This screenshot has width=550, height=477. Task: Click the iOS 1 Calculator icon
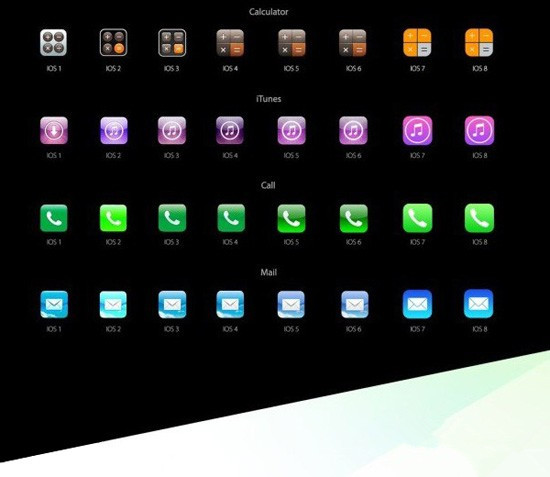[x=53, y=43]
